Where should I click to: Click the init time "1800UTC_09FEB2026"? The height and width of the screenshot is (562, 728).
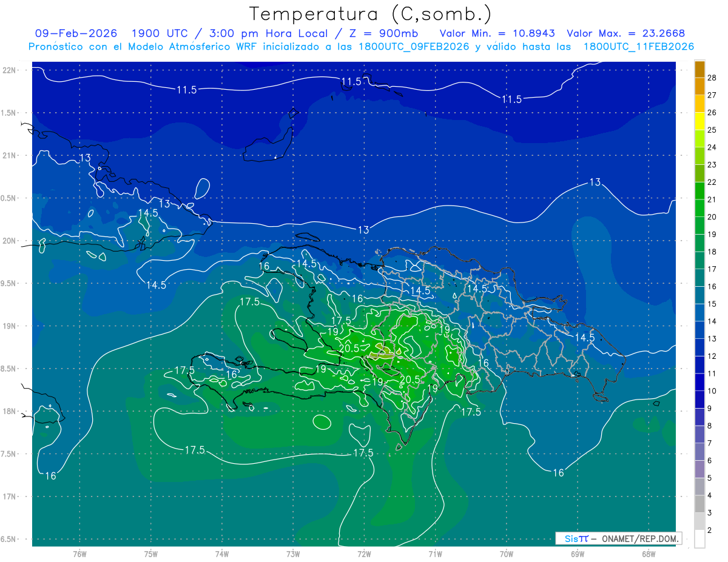(414, 47)
